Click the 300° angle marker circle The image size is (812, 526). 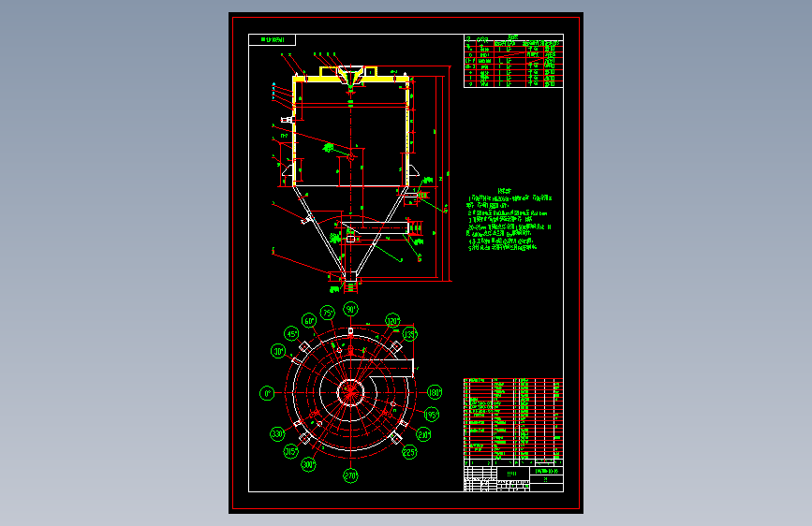click(x=309, y=464)
